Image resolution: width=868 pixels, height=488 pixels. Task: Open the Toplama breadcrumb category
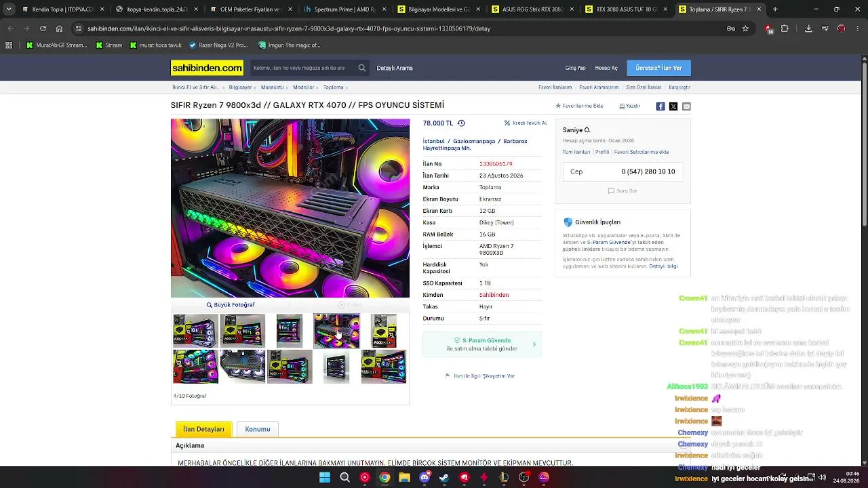tap(333, 87)
